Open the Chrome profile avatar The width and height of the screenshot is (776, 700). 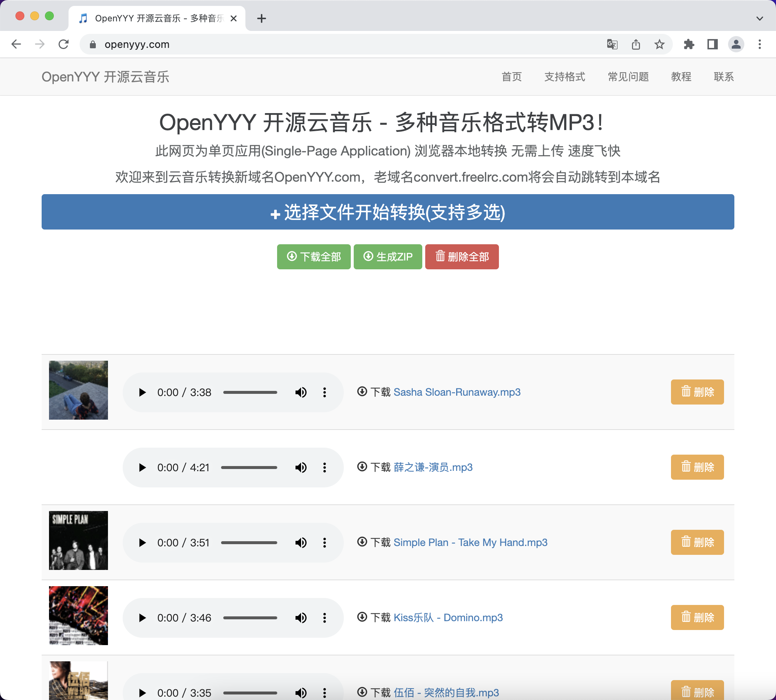(735, 44)
